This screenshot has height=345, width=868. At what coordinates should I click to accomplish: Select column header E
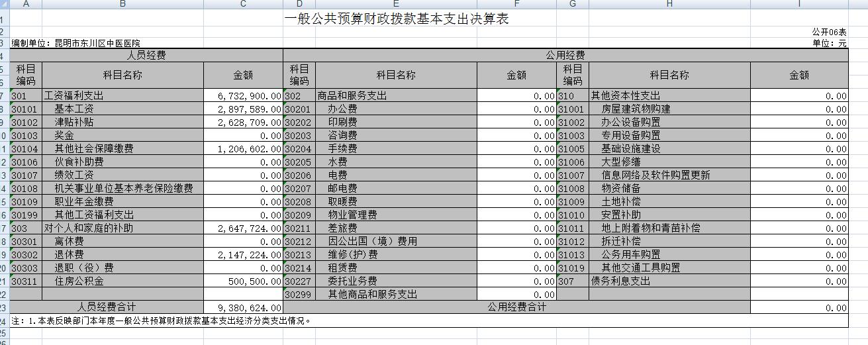396,4
